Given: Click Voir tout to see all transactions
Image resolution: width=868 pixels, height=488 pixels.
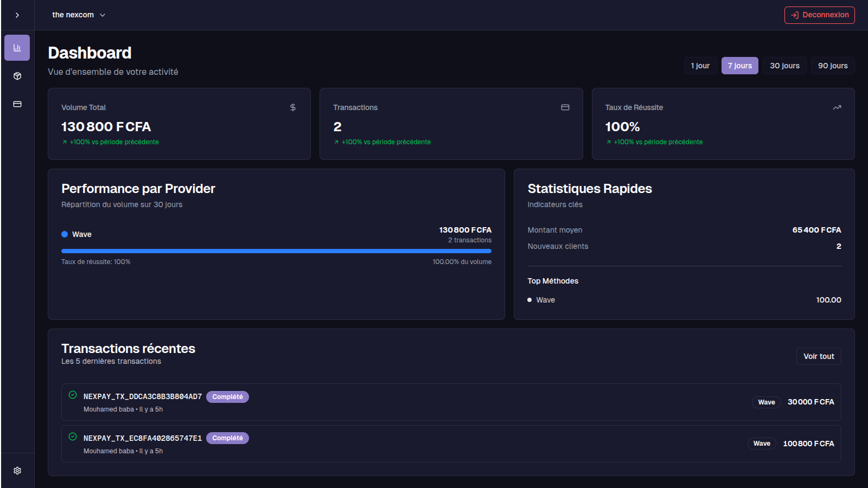Looking at the screenshot, I should tap(818, 356).
